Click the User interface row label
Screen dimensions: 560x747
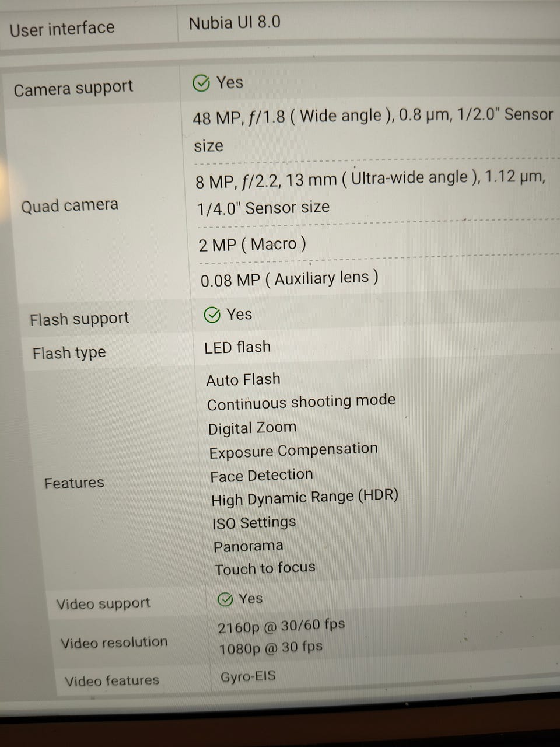coord(62,29)
